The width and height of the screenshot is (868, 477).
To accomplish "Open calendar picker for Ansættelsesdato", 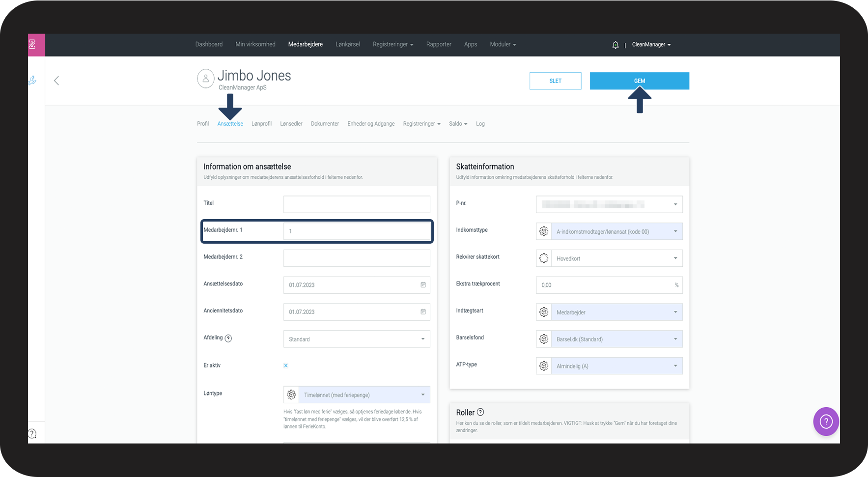I will click(x=423, y=285).
